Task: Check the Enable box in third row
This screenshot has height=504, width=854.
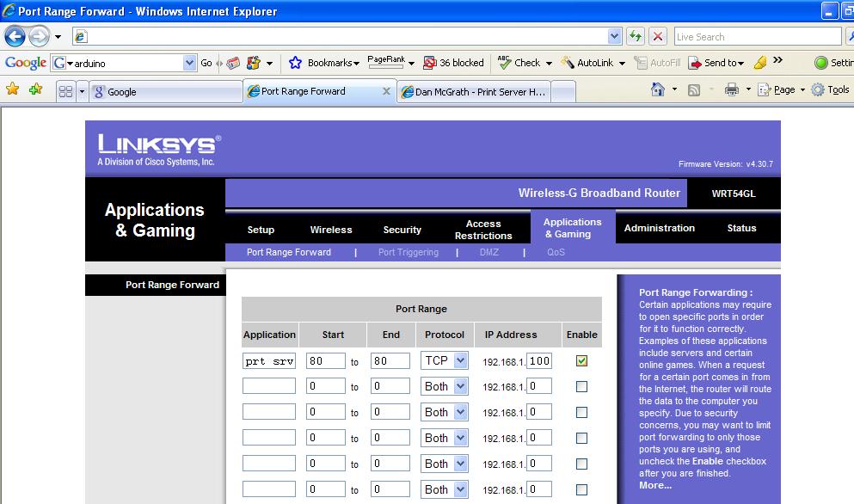Action: 581,413
